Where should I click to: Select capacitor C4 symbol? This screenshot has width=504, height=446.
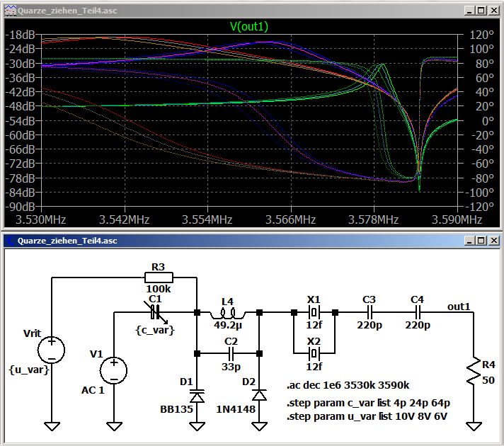click(x=418, y=312)
